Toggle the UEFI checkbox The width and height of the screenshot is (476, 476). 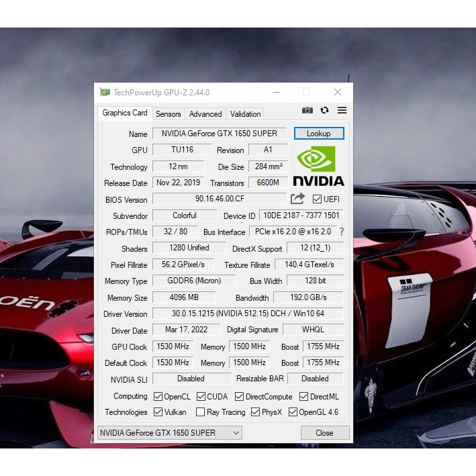coord(317,199)
